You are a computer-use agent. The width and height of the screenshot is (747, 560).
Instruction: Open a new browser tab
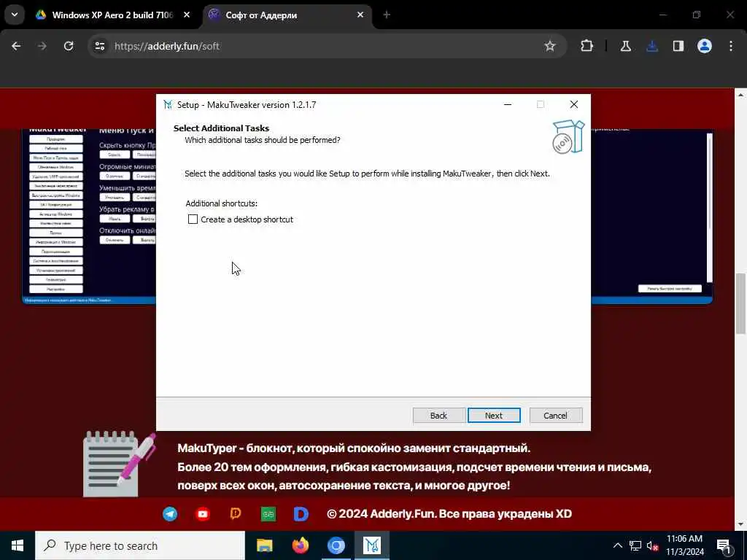point(387,15)
